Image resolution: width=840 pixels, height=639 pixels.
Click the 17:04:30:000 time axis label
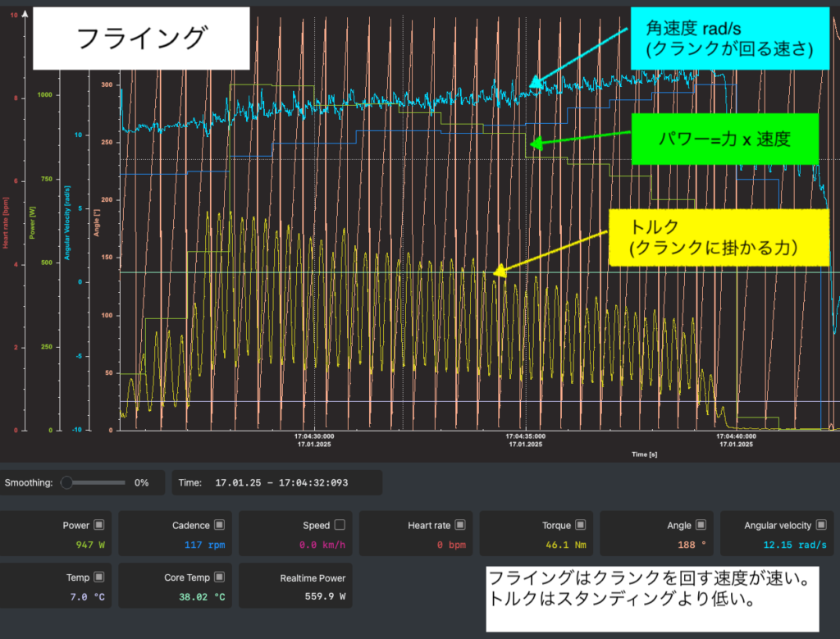point(314,440)
